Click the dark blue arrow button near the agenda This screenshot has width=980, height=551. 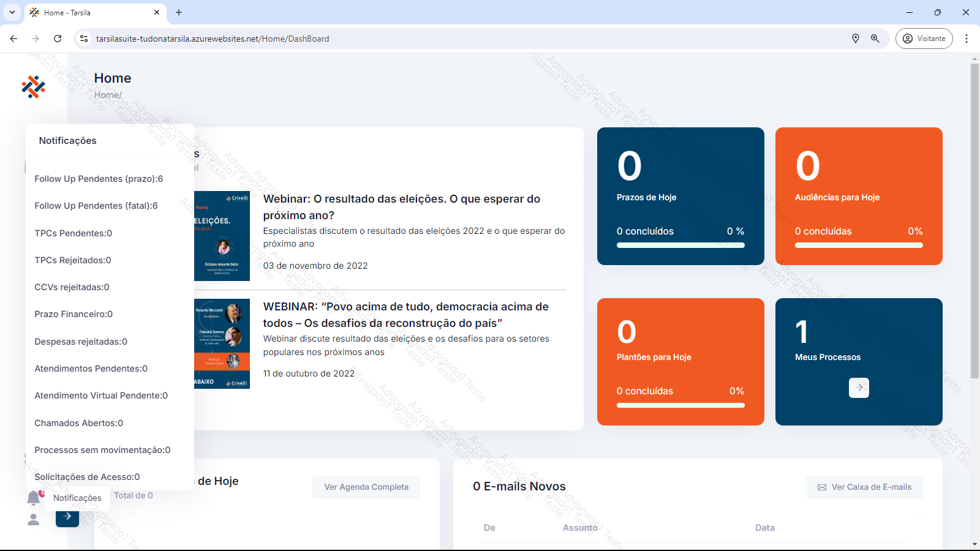pos(67,517)
